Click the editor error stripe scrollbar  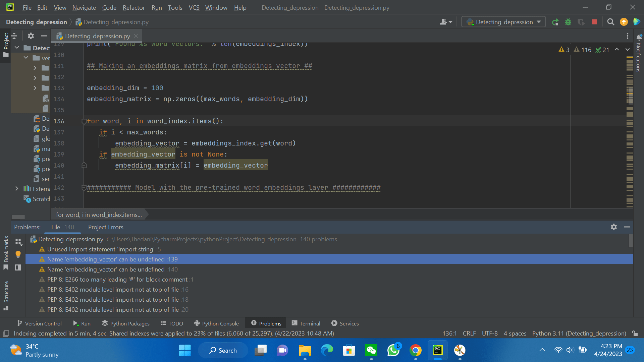[630, 134]
